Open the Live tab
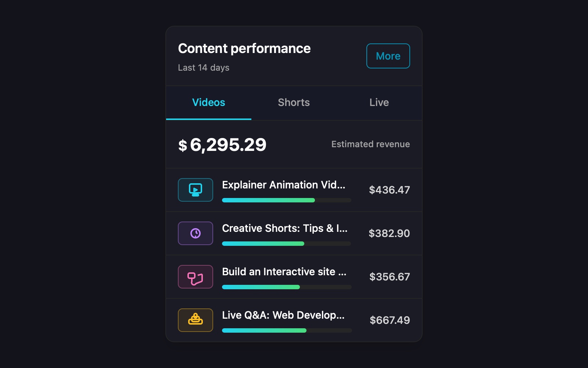Image resolution: width=588 pixels, height=368 pixels. 379,103
